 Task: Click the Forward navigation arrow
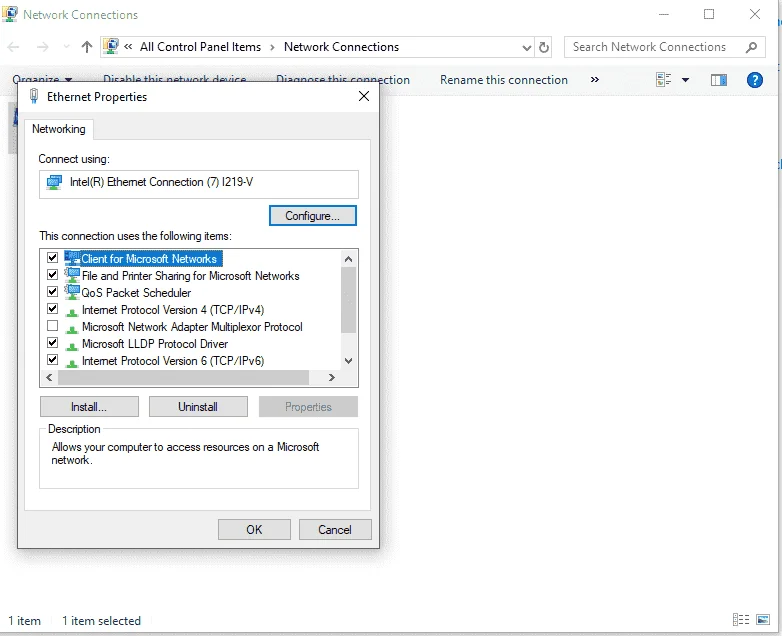(43, 47)
